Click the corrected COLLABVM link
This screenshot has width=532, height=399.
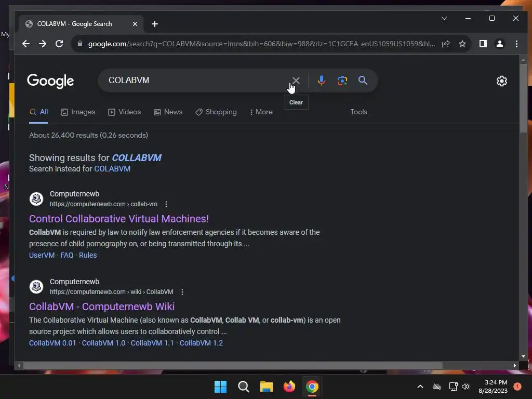(137, 158)
